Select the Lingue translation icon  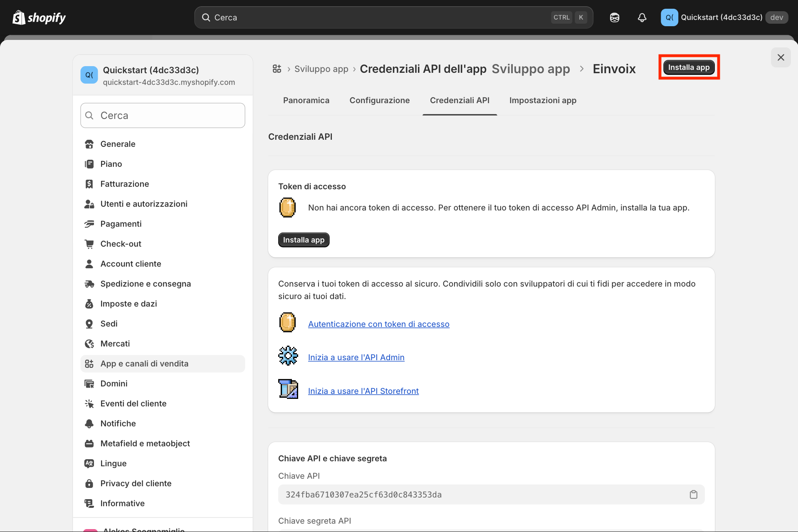pos(89,463)
